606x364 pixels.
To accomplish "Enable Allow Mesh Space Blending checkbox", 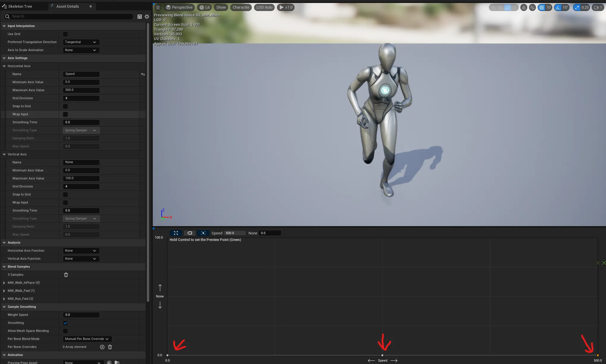I will tap(65, 331).
